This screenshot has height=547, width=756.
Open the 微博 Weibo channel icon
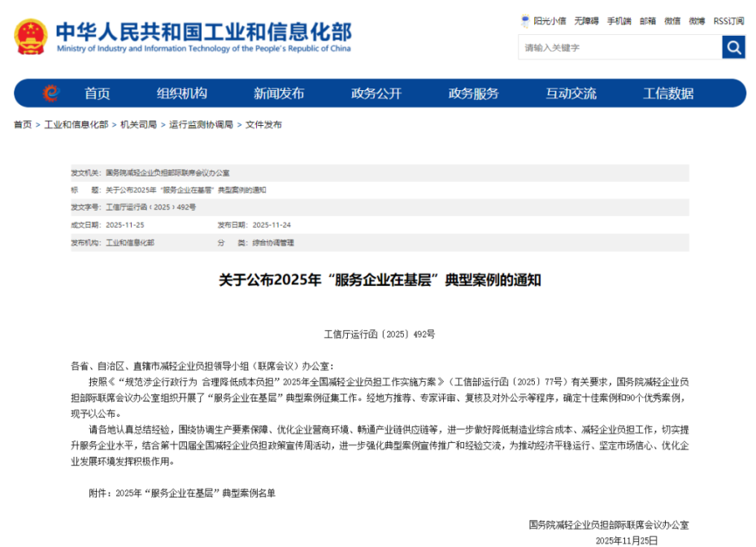tap(697, 22)
